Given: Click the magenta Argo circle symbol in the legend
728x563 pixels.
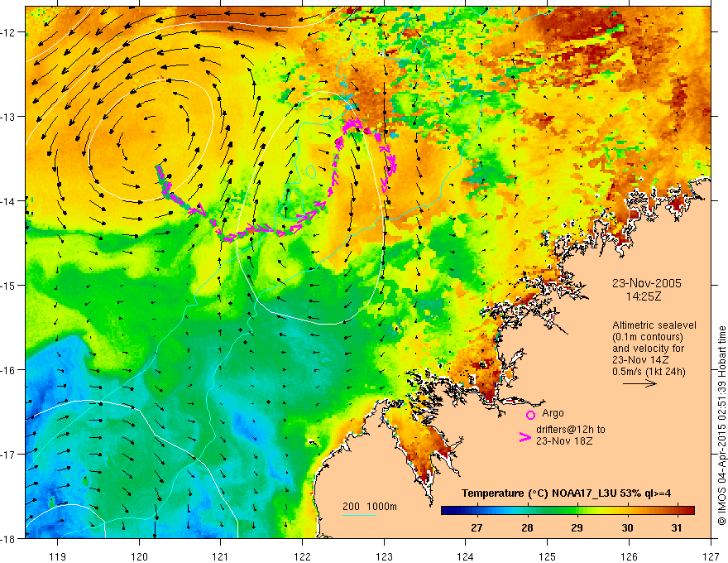Looking at the screenshot, I should coord(530,415).
